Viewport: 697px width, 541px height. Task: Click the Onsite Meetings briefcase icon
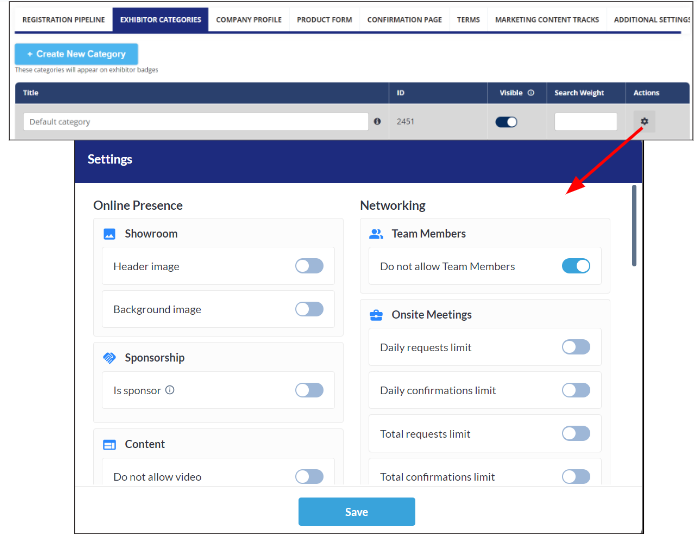click(x=376, y=315)
